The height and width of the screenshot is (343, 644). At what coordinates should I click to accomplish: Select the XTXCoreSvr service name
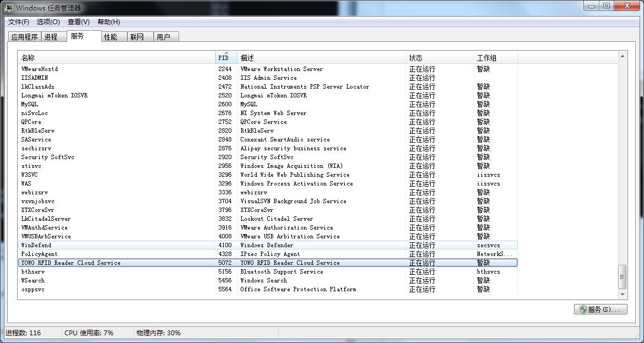(38, 210)
